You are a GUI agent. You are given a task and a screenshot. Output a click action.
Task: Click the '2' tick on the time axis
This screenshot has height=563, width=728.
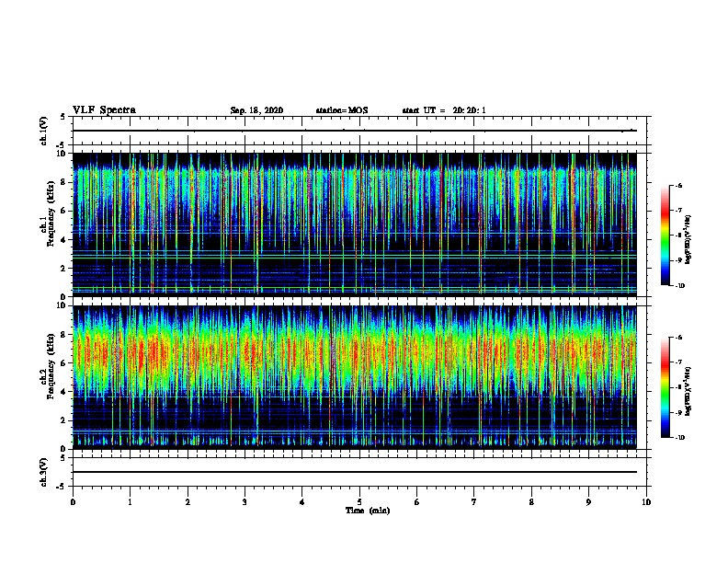188,502
